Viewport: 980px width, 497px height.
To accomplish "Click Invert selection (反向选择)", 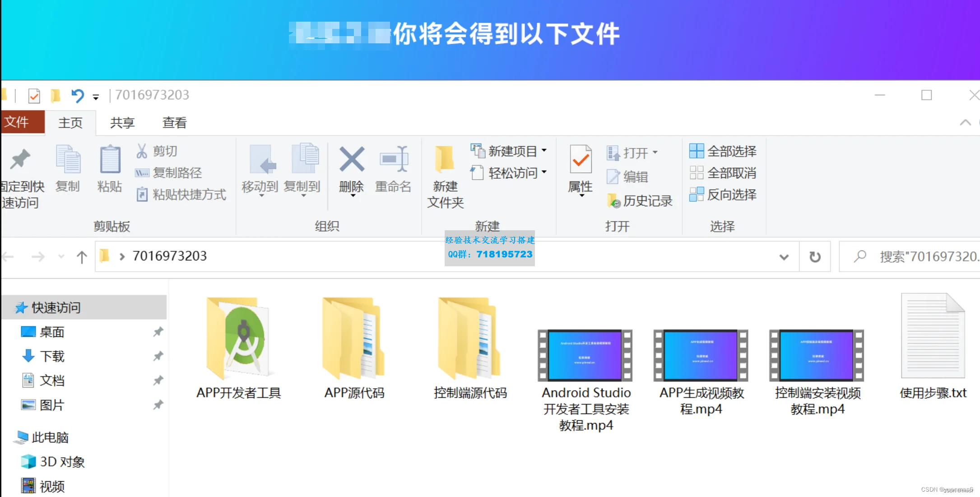I will (723, 195).
